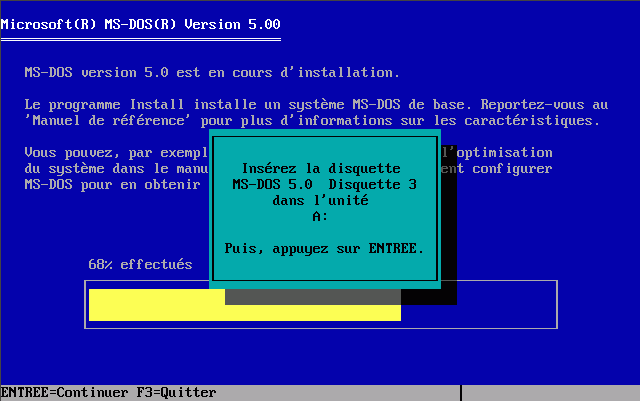
Task: Click 'configurer' text right of dialog
Action: tap(512, 169)
